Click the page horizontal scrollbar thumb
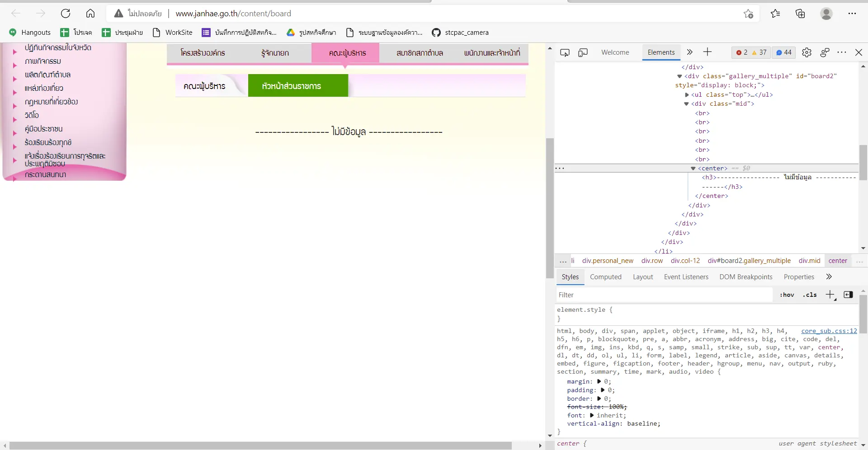This screenshot has width=868, height=450. [260, 446]
